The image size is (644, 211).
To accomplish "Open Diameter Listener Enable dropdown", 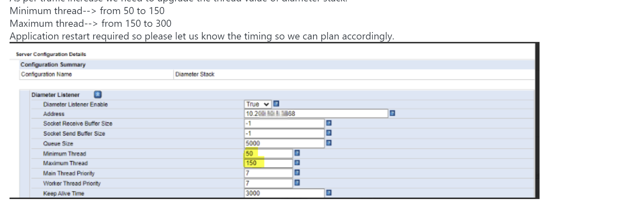I will (x=258, y=104).
